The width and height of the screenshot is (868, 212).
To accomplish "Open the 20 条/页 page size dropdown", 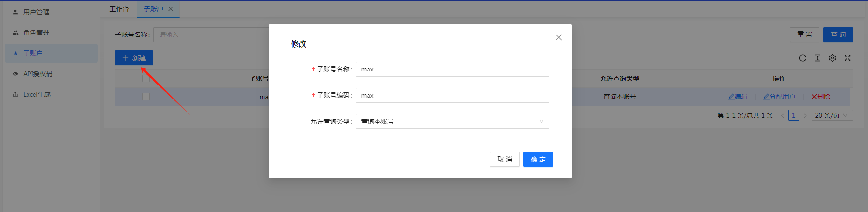I will 832,115.
